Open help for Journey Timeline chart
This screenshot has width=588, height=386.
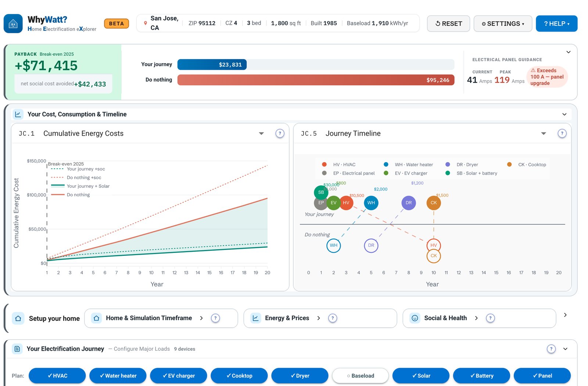562,133
